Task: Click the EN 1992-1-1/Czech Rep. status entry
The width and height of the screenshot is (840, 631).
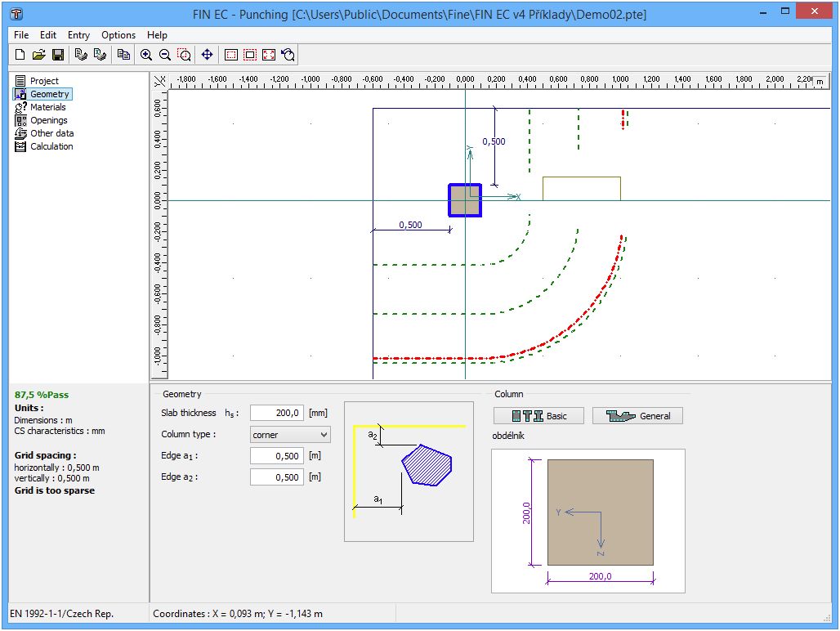Action: (x=61, y=613)
